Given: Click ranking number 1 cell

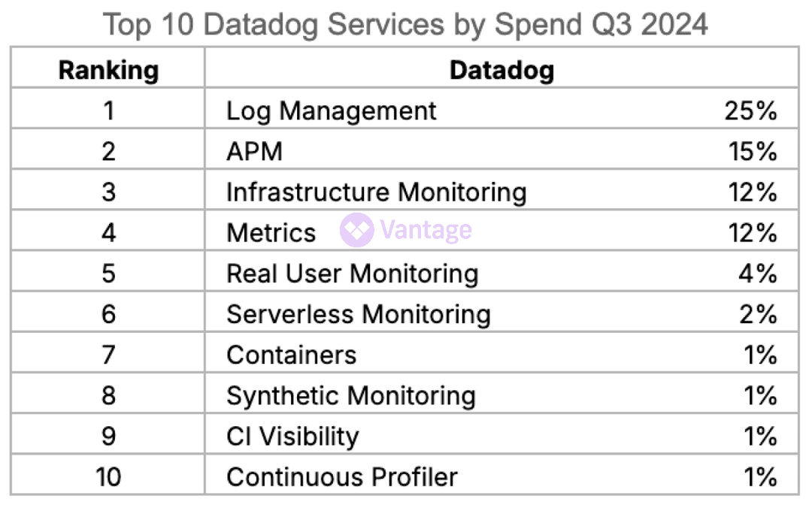Looking at the screenshot, I should coord(108,111).
